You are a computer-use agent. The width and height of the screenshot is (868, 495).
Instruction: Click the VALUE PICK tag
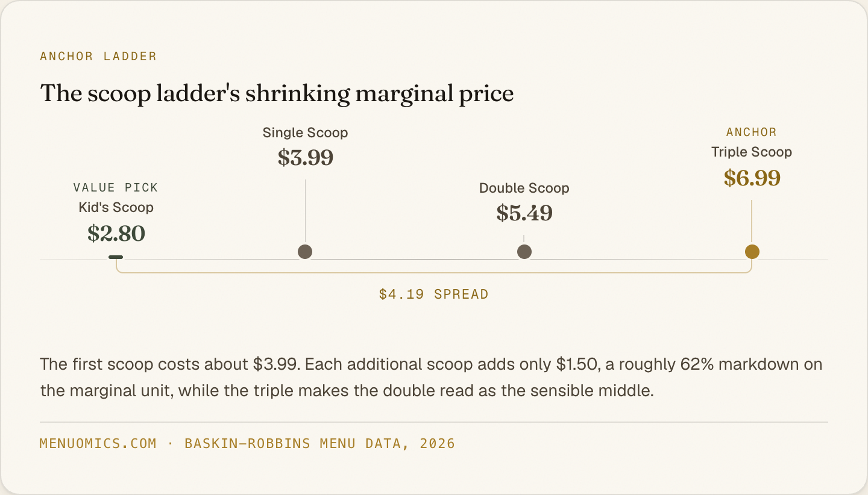[116, 188]
